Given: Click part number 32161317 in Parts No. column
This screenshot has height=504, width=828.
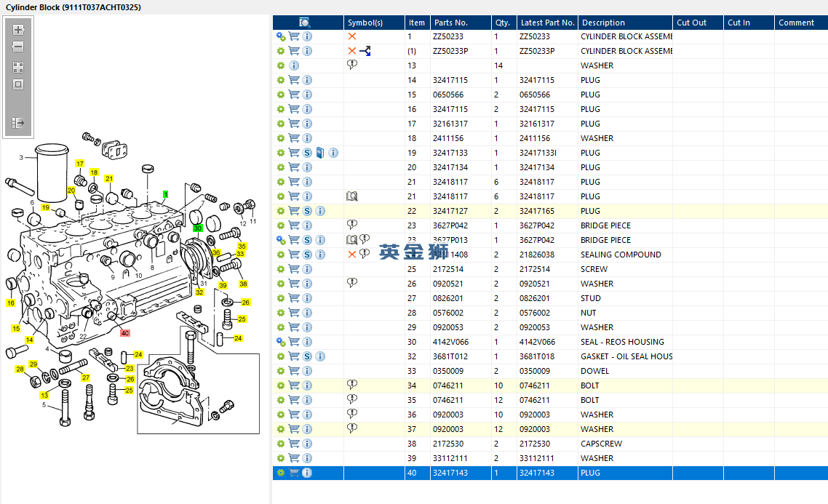Looking at the screenshot, I should click(450, 124).
